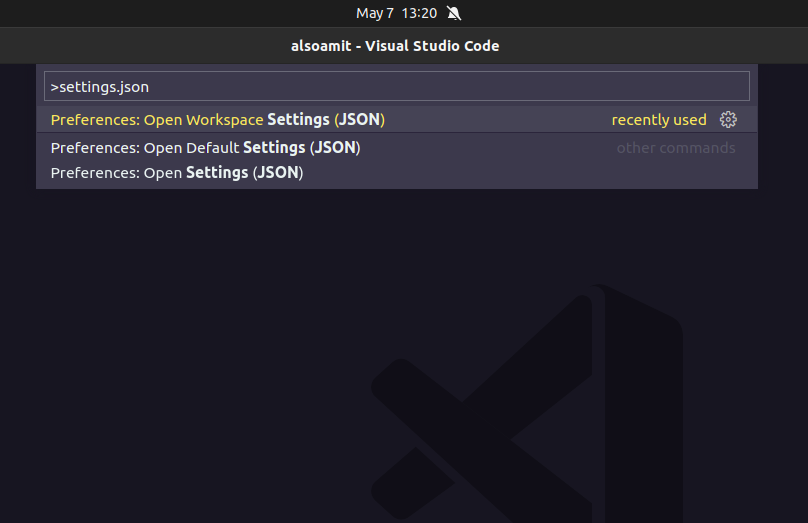The height and width of the screenshot is (523, 808).
Task: Run Preferences: Open Workspace Settings (JSON)
Action: coord(397,120)
